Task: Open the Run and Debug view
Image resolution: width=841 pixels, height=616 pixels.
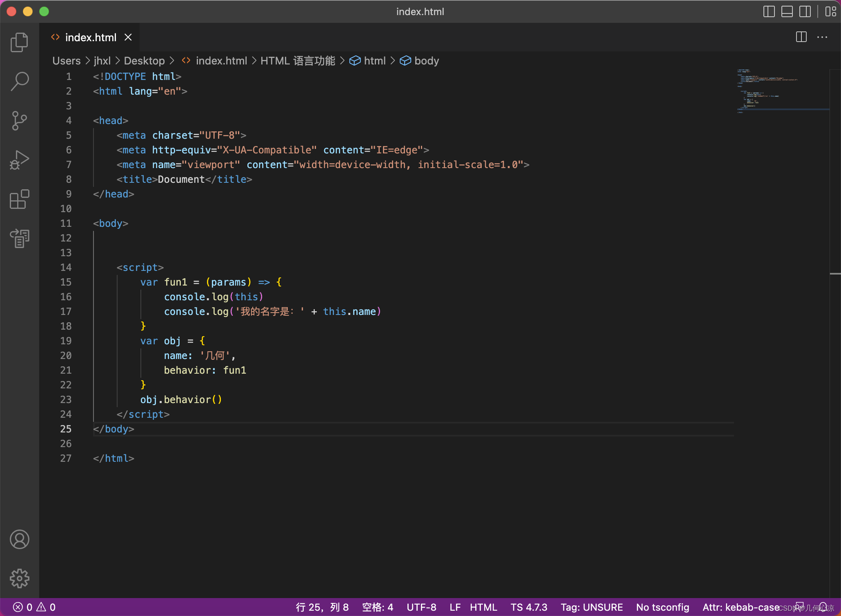Action: (x=19, y=160)
